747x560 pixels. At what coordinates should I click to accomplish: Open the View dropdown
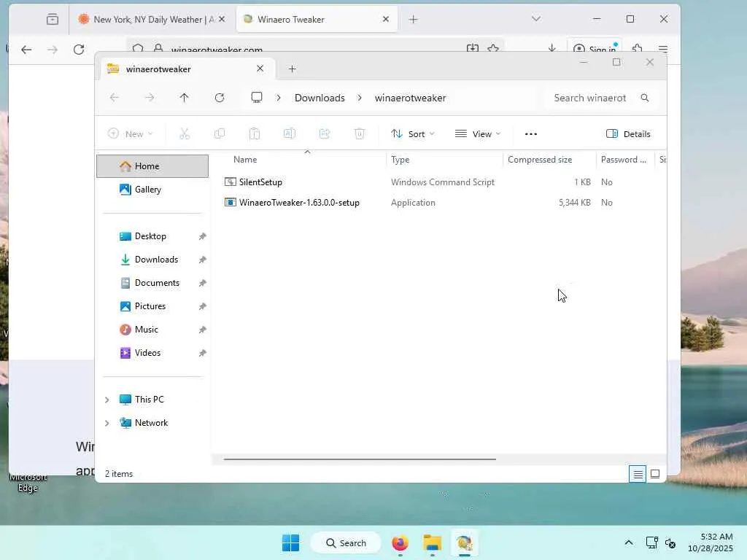(x=477, y=134)
